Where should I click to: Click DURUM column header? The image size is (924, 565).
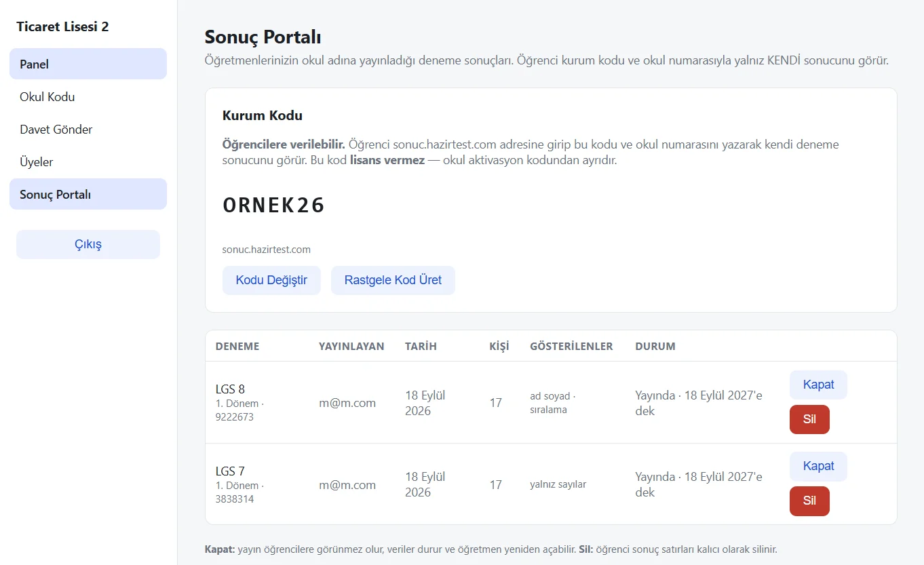655,346
